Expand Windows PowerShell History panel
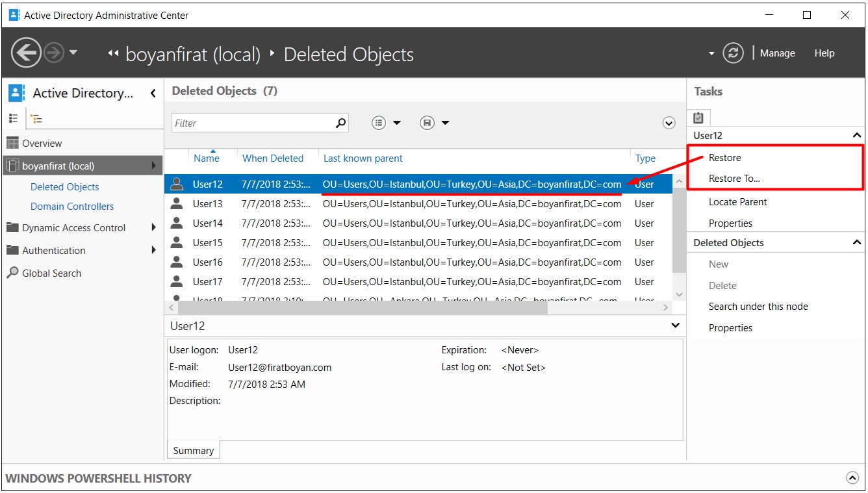This screenshot has height=493, width=868. tap(852, 478)
